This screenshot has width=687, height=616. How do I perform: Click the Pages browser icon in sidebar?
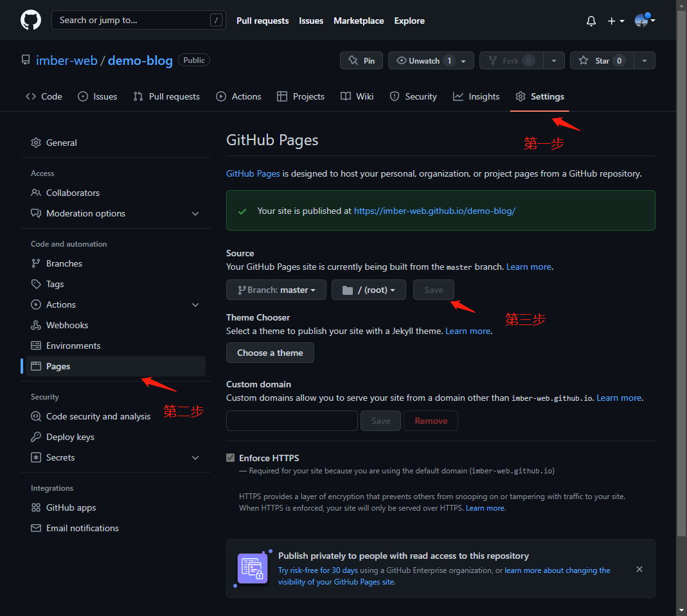(x=36, y=366)
